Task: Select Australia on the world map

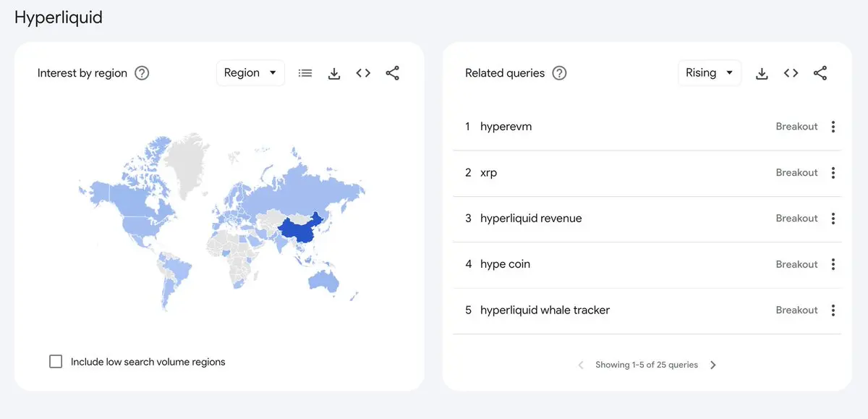Action: pos(323,281)
